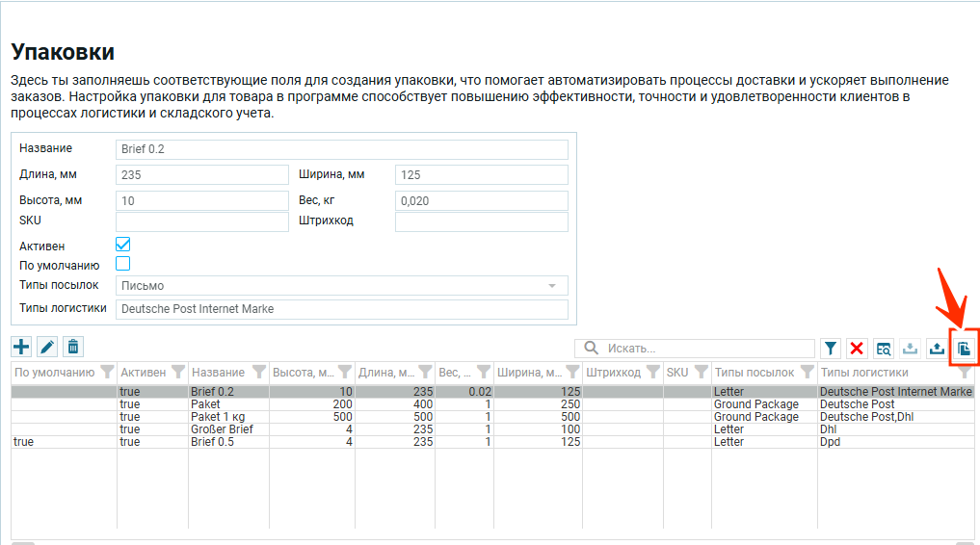Click the trash delete icon
Screen dimensions: 980x545
tap(73, 347)
